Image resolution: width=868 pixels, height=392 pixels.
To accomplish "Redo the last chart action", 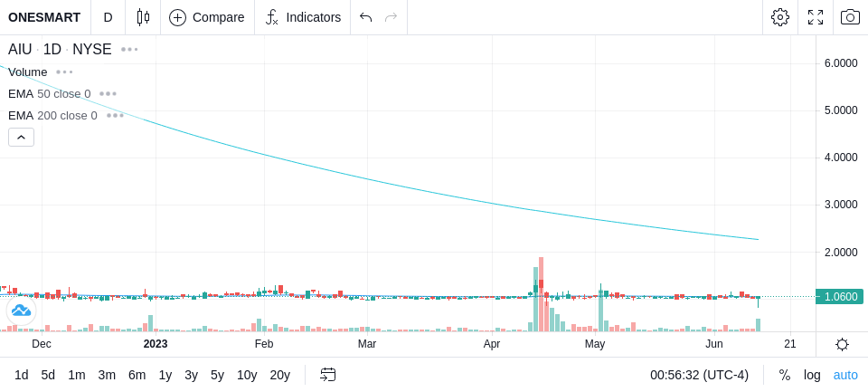I will 392,17.
